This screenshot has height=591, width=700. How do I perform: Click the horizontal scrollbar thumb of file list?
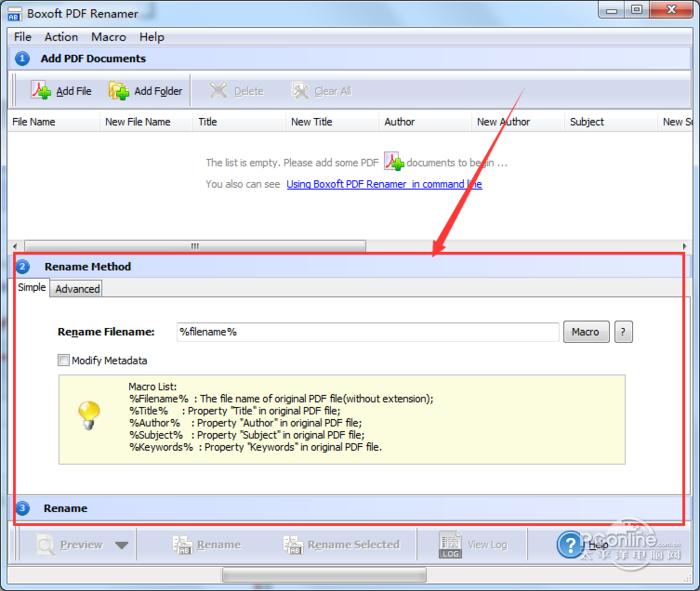pyautogui.click(x=195, y=246)
